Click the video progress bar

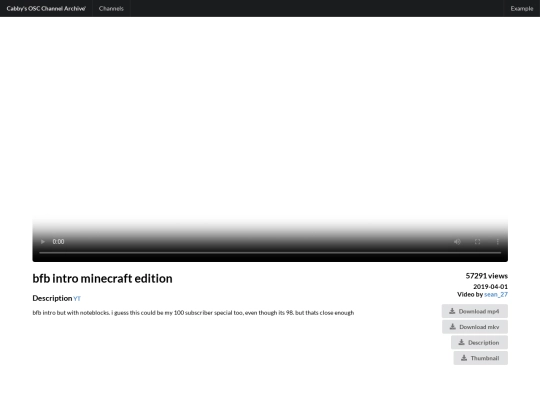click(270, 253)
